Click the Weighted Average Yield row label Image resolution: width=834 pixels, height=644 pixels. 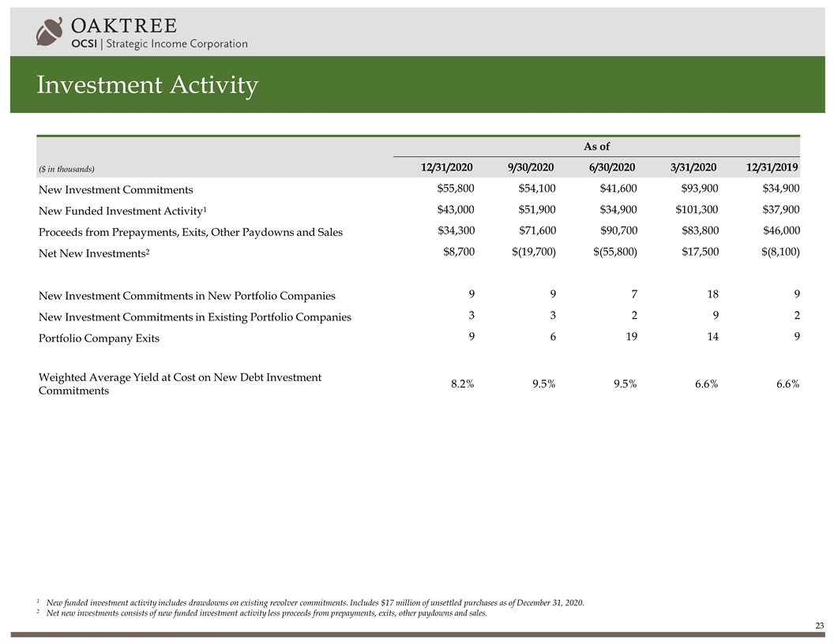click(179, 384)
